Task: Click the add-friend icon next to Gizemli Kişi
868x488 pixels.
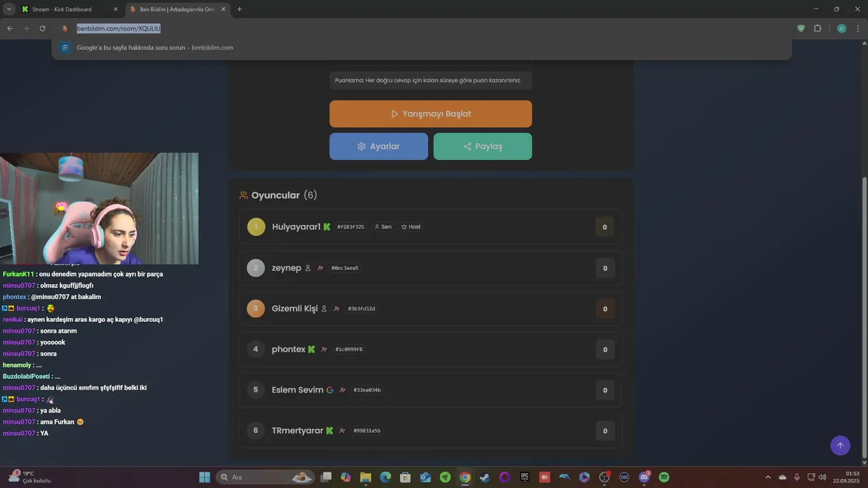Action: click(336, 308)
